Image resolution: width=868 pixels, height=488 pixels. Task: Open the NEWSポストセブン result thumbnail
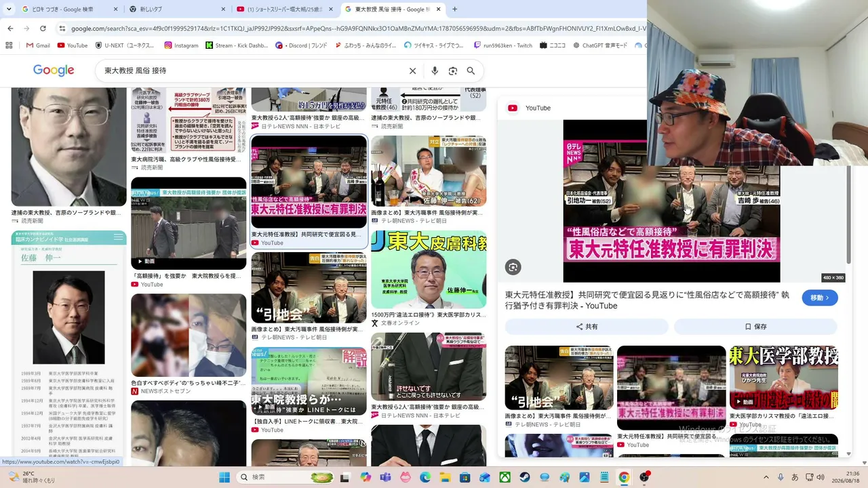(x=189, y=335)
